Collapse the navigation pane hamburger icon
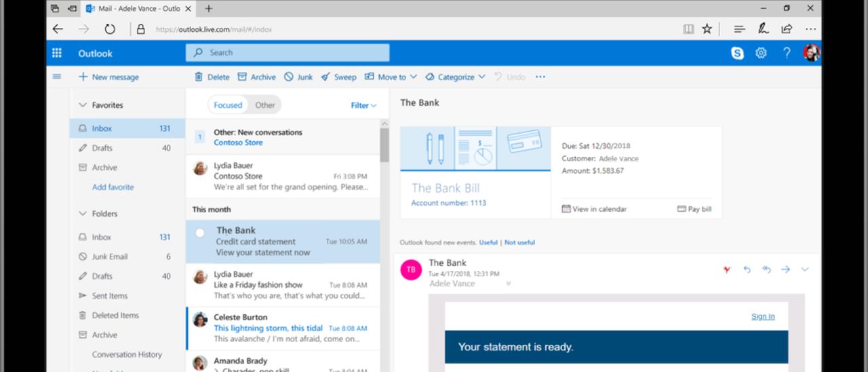 (57, 77)
